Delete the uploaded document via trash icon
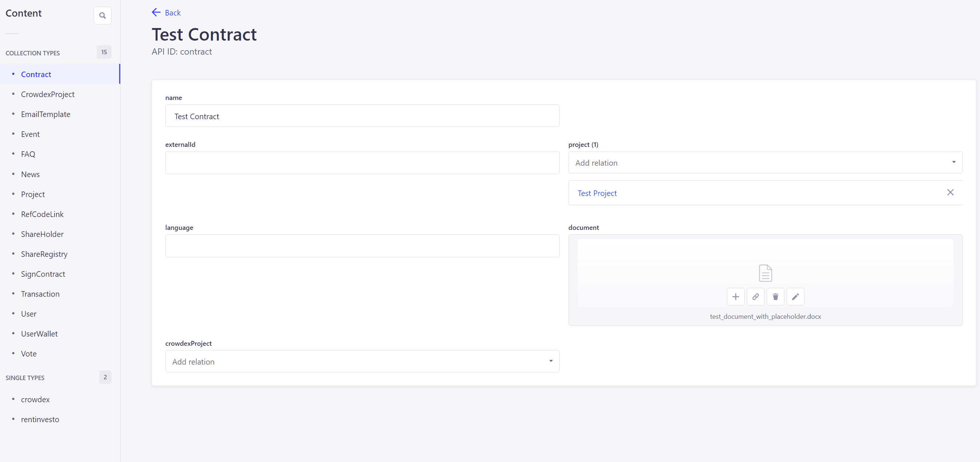980x462 pixels. coord(775,296)
